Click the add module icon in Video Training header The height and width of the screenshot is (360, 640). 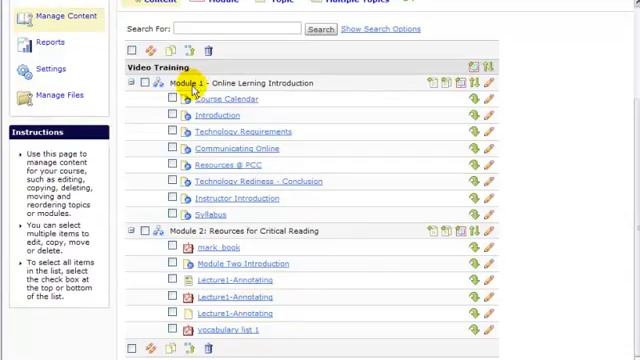(x=474, y=67)
